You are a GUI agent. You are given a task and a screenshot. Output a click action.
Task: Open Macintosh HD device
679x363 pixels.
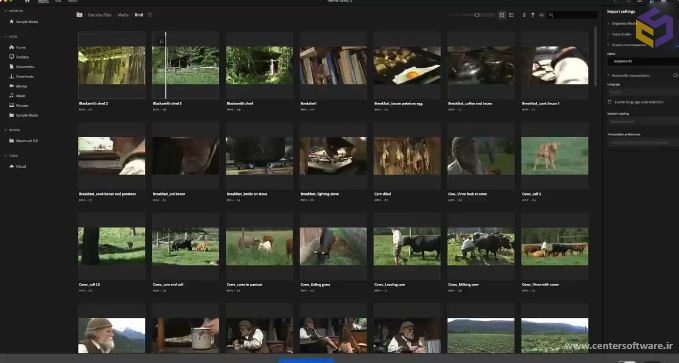(x=24, y=141)
